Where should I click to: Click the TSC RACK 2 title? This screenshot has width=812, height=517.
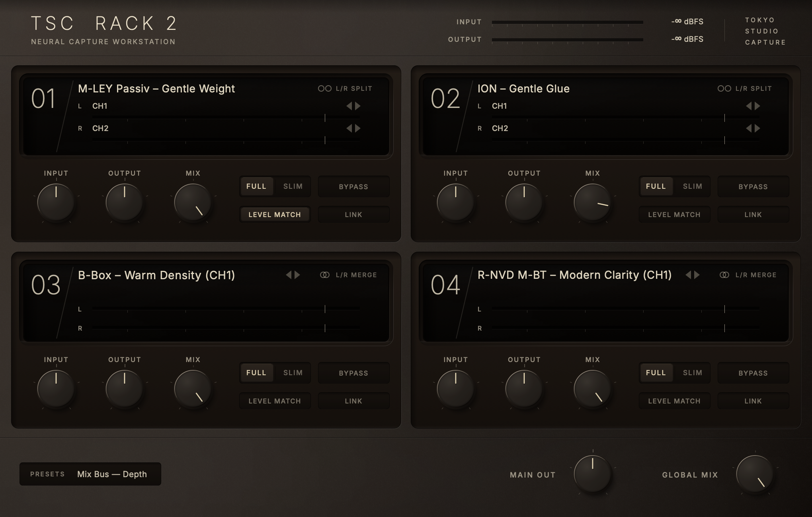(x=104, y=23)
